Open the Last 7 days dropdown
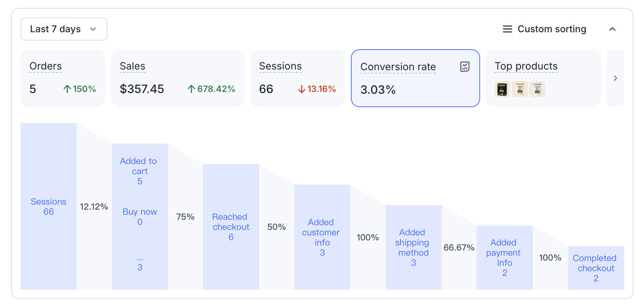 64,29
